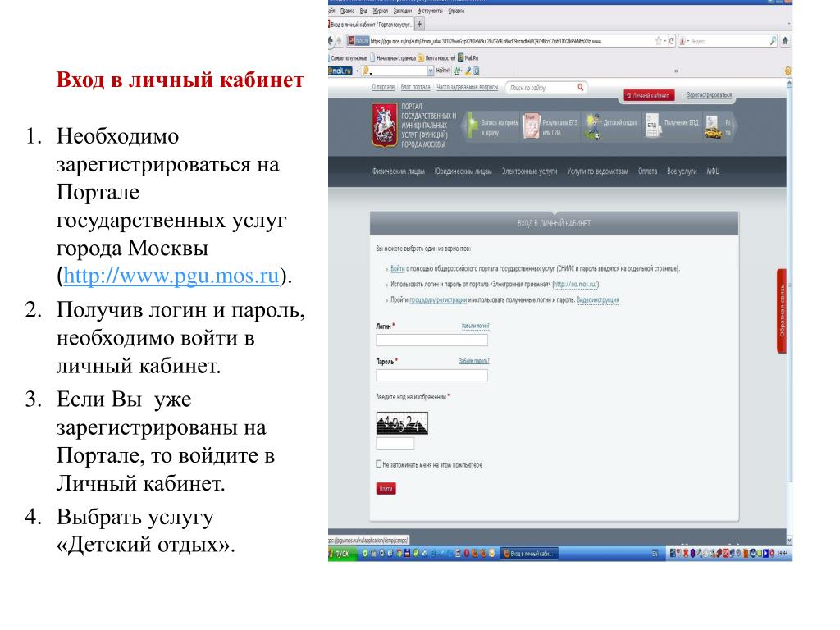This screenshot has width=840, height=630.
Task: Open the 'Журнал' menu
Action: coord(381,11)
